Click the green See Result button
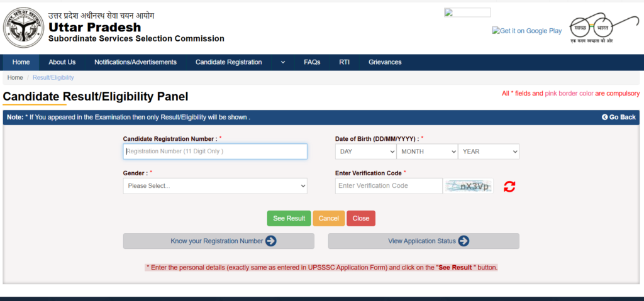Viewport: 644px width, 301px height. click(x=289, y=219)
